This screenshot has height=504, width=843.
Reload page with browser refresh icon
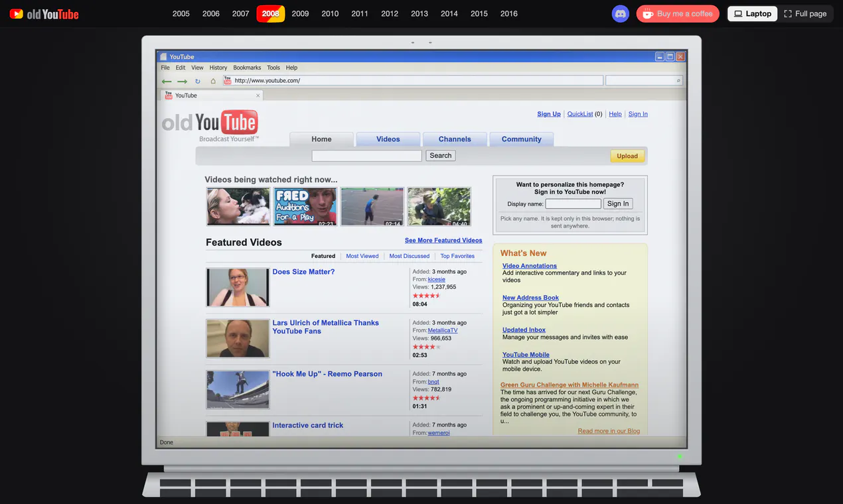coord(197,81)
